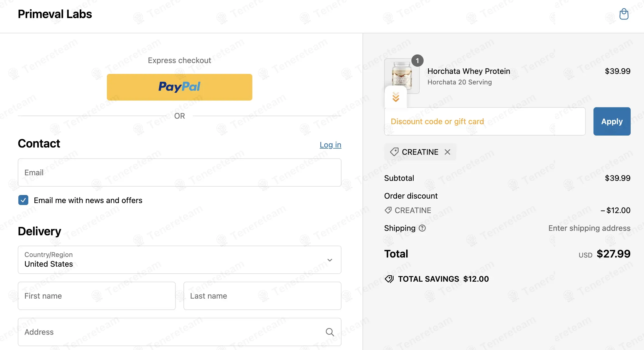Click the Discount code or gift card field

(x=485, y=121)
